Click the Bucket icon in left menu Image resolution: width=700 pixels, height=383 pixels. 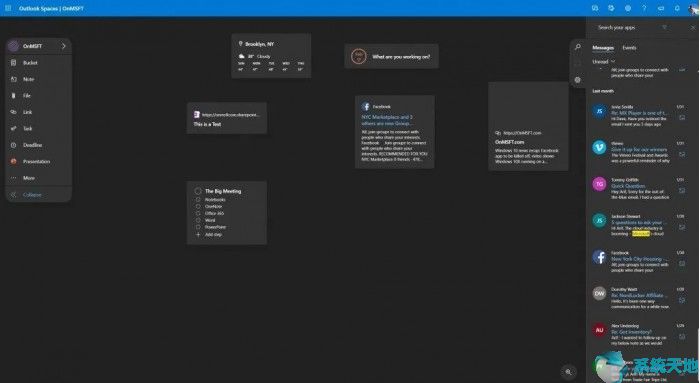pyautogui.click(x=13, y=63)
